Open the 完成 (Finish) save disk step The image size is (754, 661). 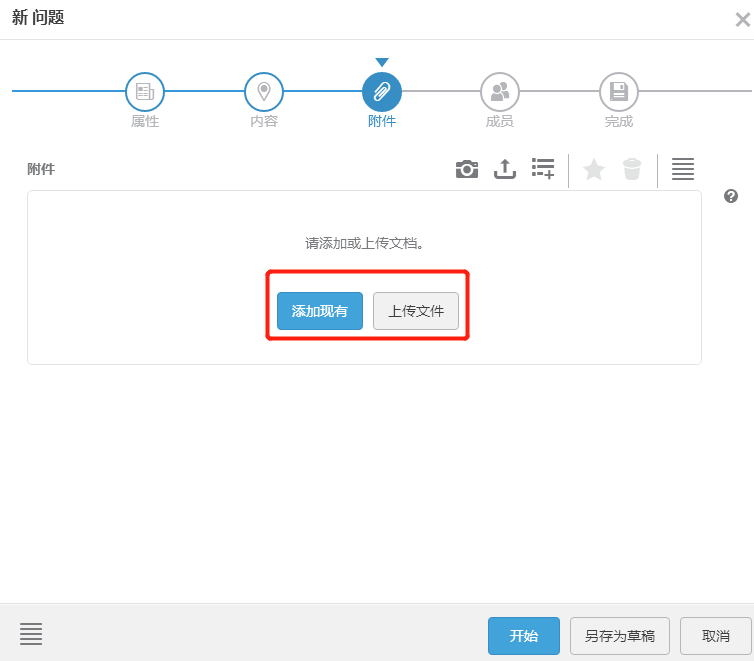click(x=619, y=92)
